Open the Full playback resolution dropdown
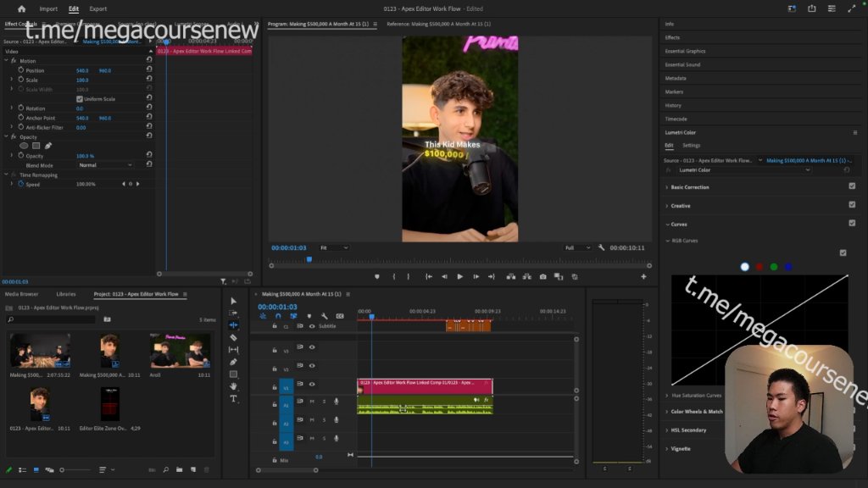This screenshot has height=488, width=868. [577, 248]
